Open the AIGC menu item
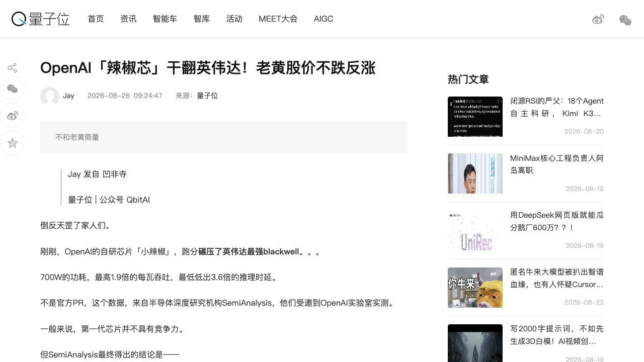The width and height of the screenshot is (644, 362). [324, 19]
